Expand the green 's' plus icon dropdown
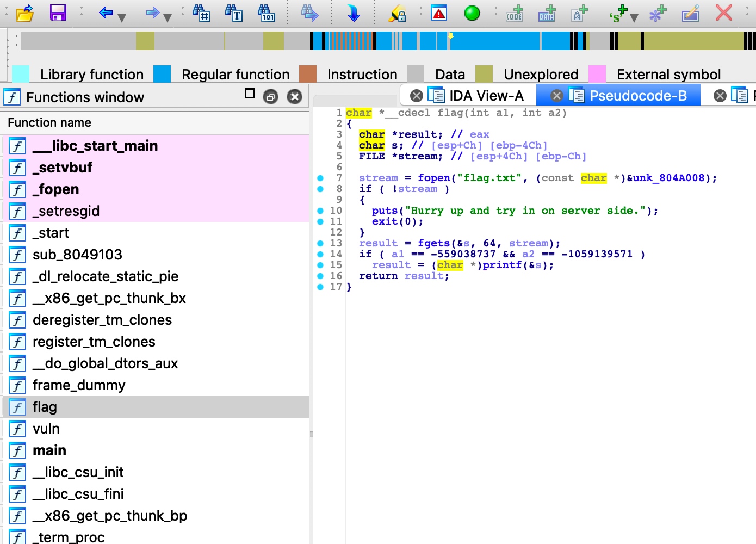 click(x=634, y=18)
